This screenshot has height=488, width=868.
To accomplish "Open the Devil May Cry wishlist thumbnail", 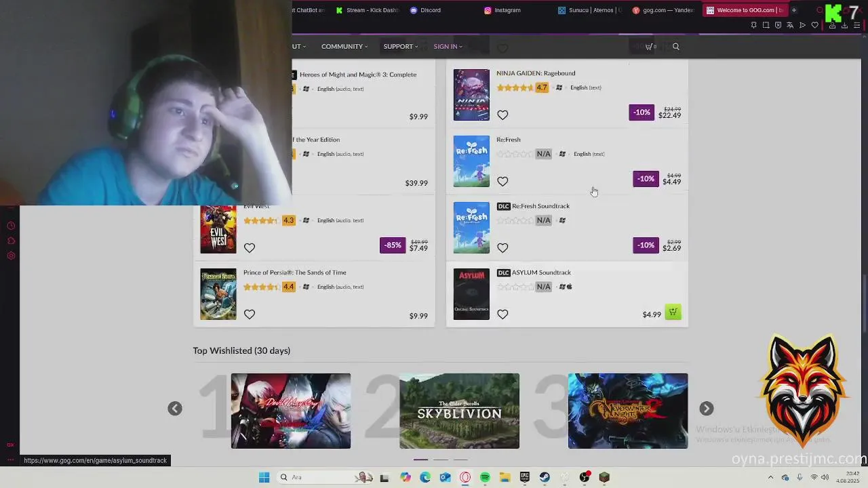I will coord(291,411).
